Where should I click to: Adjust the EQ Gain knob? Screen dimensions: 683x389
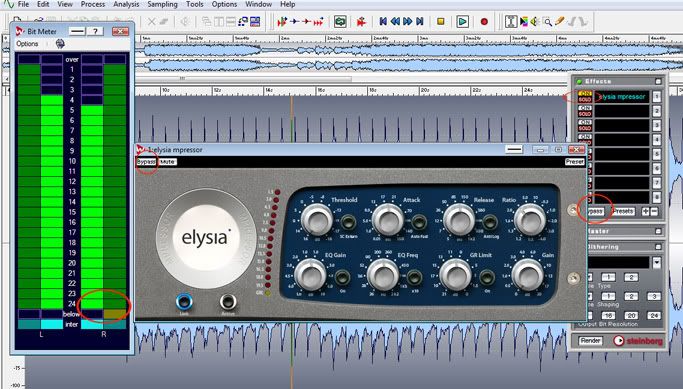pyautogui.click(x=311, y=275)
